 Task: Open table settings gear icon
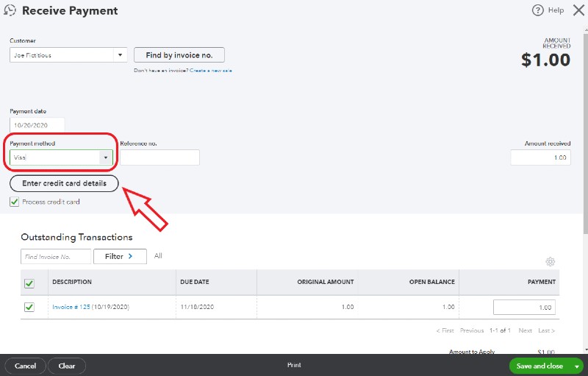click(550, 261)
